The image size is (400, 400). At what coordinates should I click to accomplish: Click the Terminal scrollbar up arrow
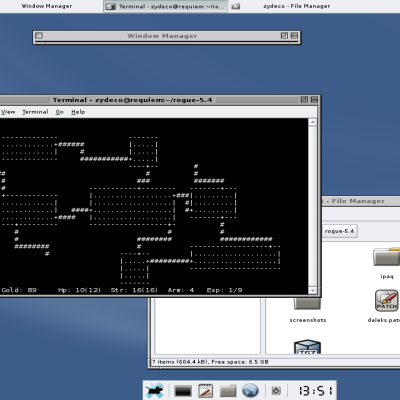(x=313, y=122)
